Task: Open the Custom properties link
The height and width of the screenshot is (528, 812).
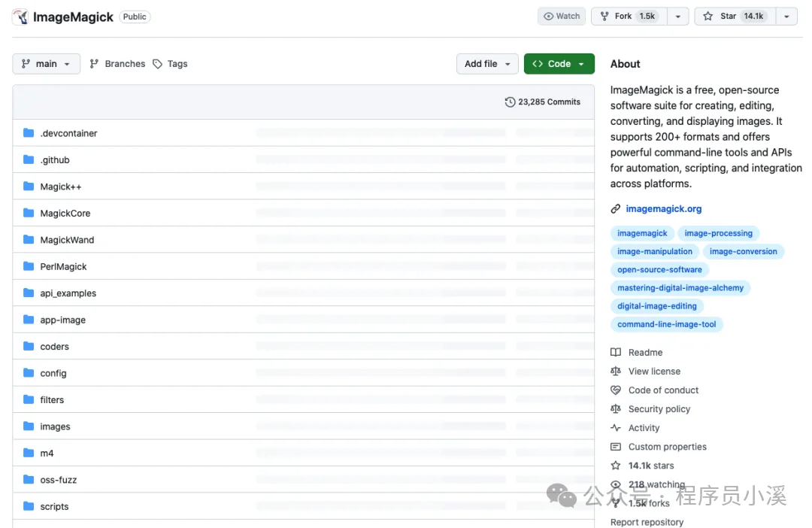Action: tap(667, 447)
